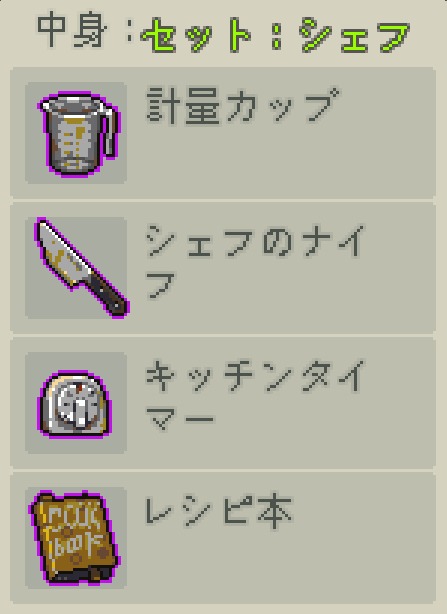Select the キッチンタイマー item name
Viewport: 447px width, 614px height.
(x=255, y=396)
